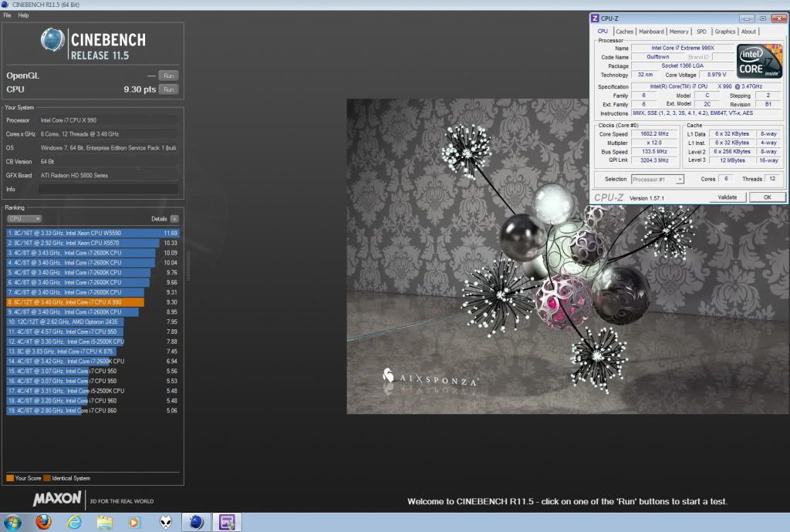
Task: Open Internet Explorer taskbar icon
Action: (74, 523)
